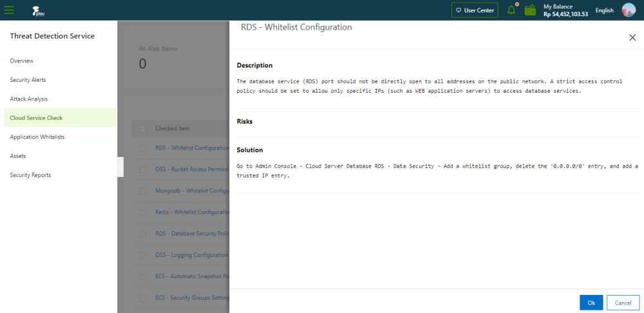The height and width of the screenshot is (313, 644).
Task: Check the OSS - Bucket Access Permission checkbox
Action: [142, 169]
